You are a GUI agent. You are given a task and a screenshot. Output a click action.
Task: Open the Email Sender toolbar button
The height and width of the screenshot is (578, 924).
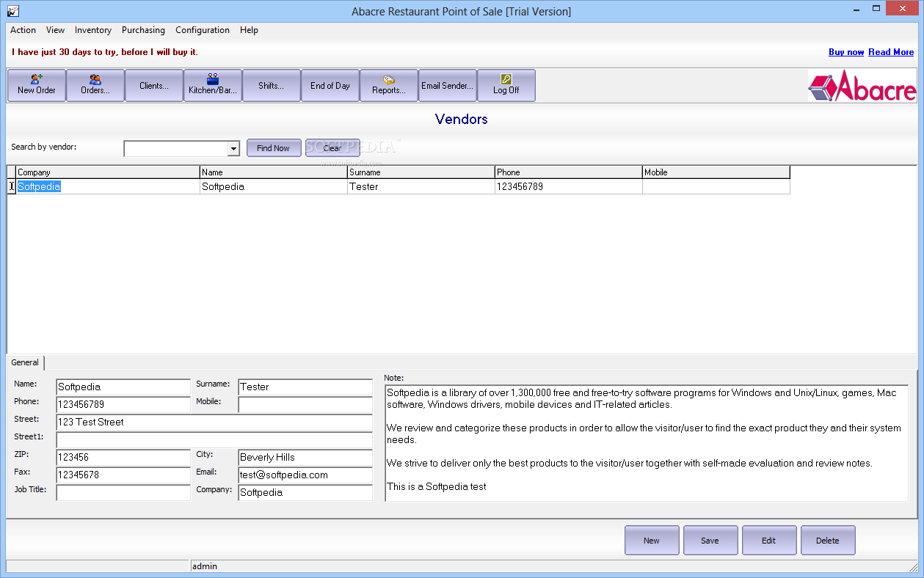coord(448,85)
